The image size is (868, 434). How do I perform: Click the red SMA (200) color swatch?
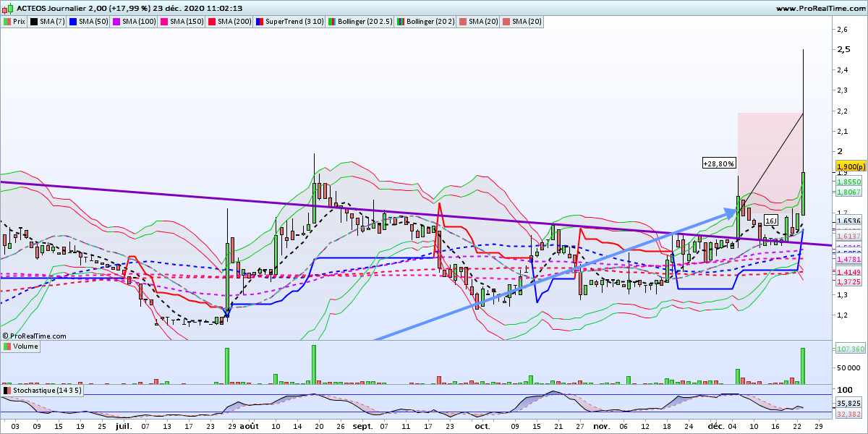211,22
